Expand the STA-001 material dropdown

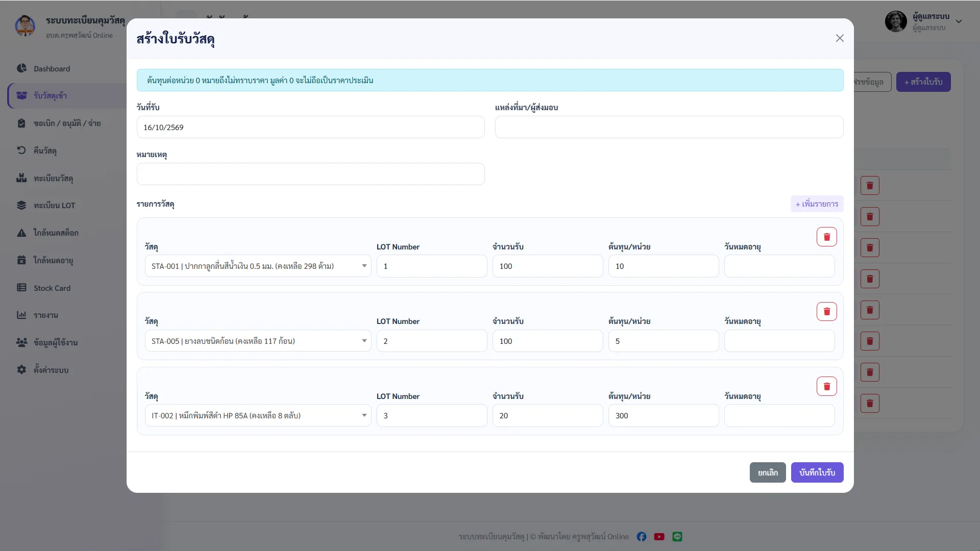click(x=364, y=266)
